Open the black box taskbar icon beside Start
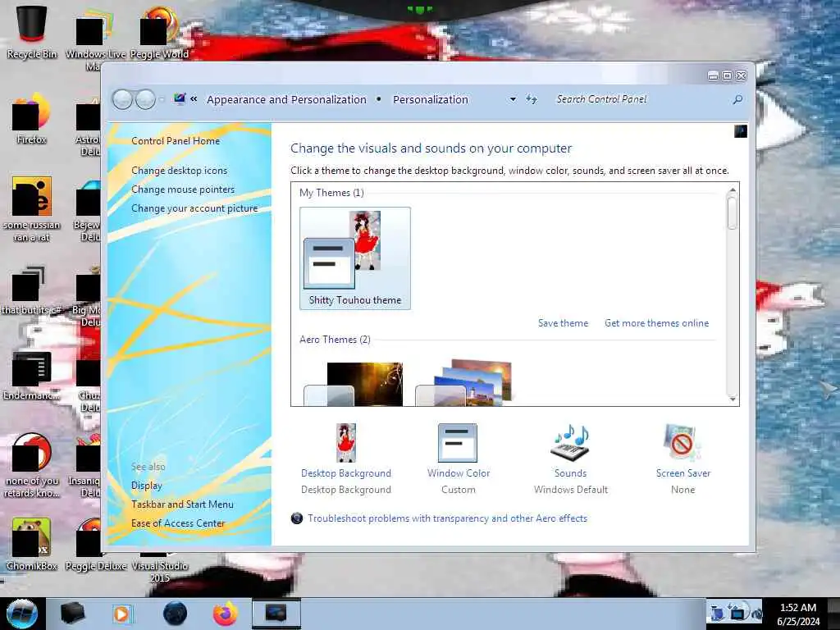The image size is (840, 630). click(72, 614)
